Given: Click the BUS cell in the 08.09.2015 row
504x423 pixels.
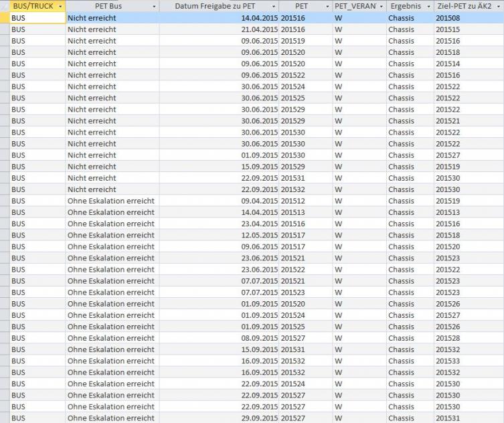Looking at the screenshot, I should tap(37, 338).
